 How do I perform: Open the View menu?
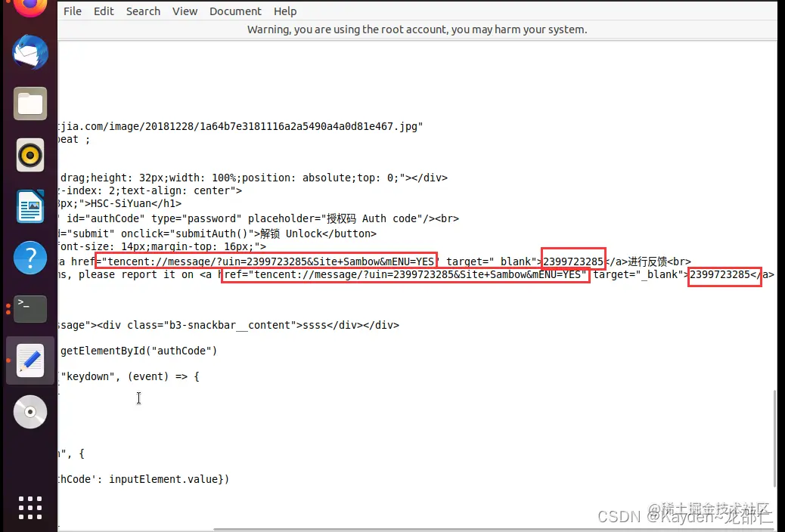(185, 11)
